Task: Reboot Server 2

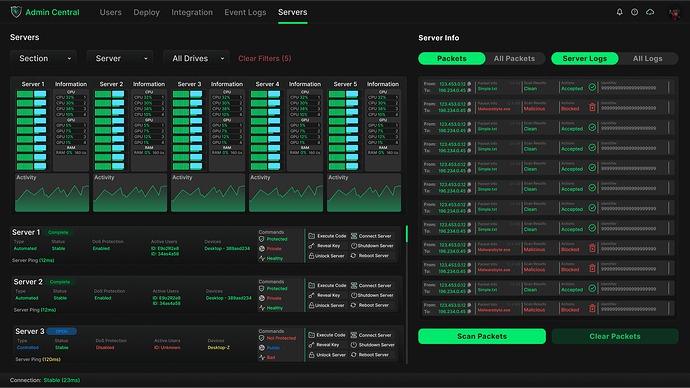Action: tap(370, 305)
